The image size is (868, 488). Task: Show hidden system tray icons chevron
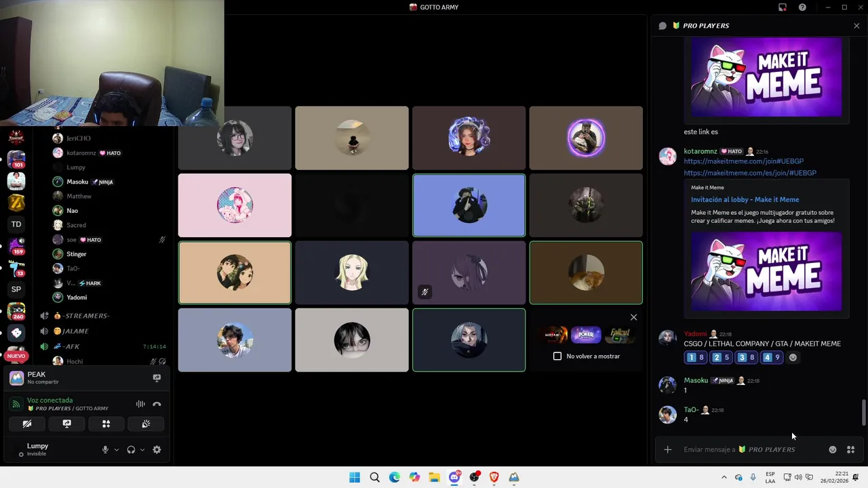724,477
